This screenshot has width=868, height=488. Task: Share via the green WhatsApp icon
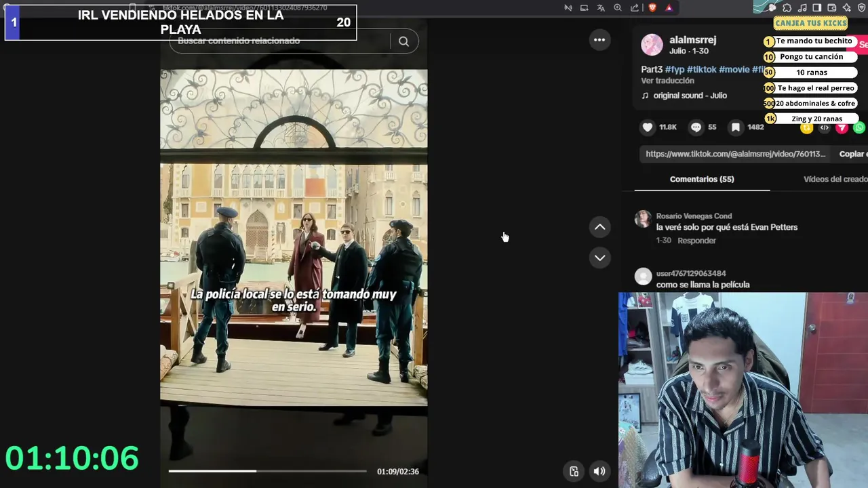pos(859,127)
